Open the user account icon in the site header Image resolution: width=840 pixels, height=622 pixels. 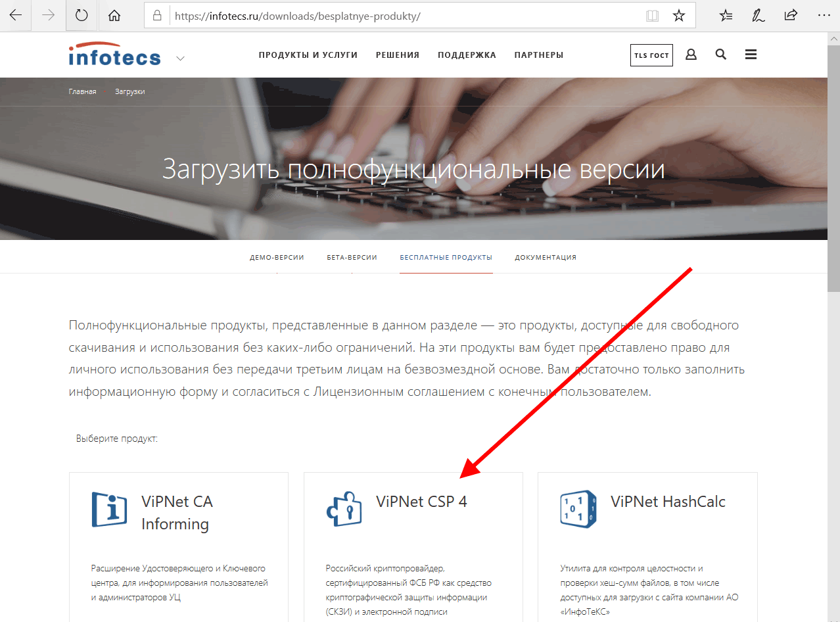point(691,55)
